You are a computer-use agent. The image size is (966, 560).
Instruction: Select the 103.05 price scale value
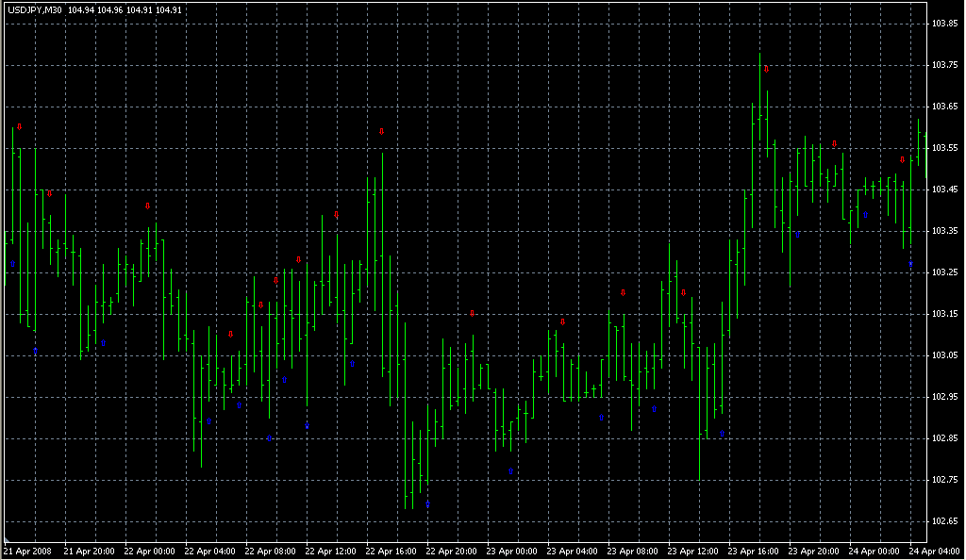(x=945, y=355)
